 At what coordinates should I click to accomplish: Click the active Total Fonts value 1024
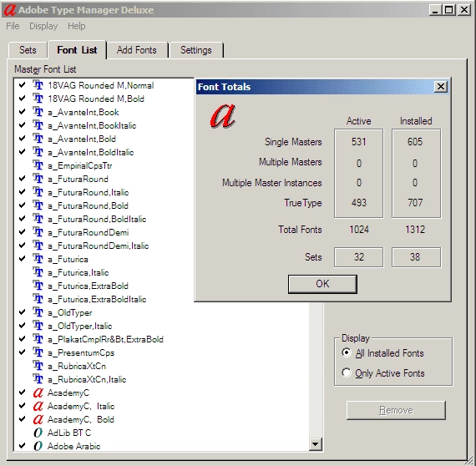(x=359, y=229)
